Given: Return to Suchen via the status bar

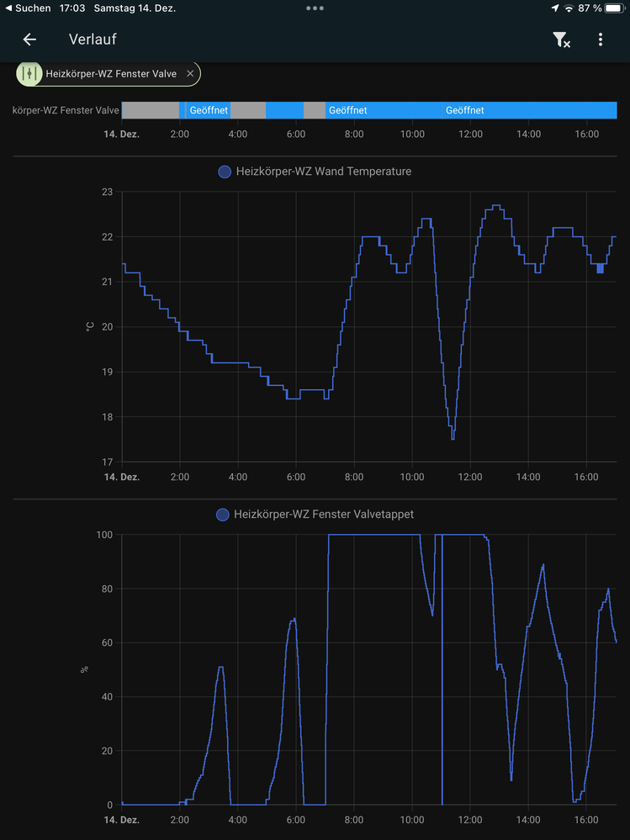Looking at the screenshot, I should click(x=27, y=8).
